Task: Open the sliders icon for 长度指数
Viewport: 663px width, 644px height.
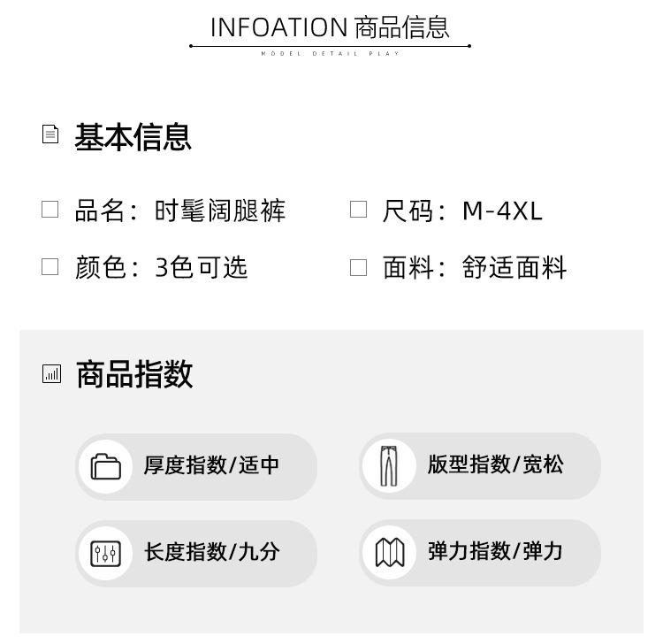Action: click(106, 553)
